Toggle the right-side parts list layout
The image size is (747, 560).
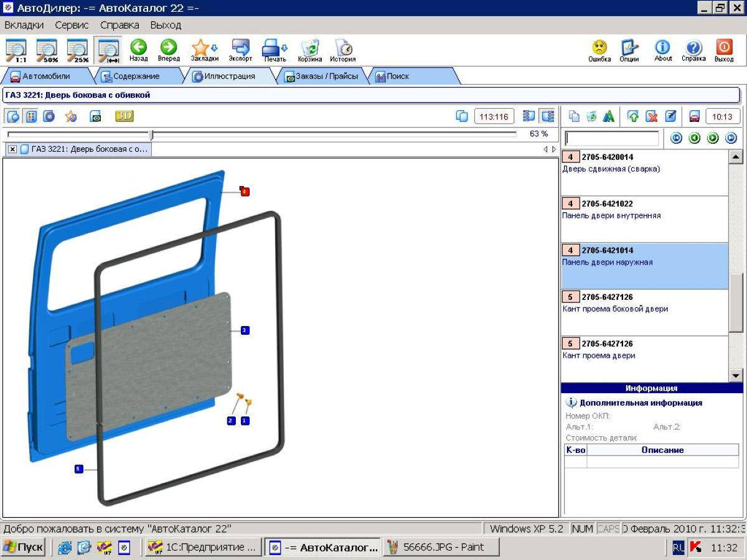tap(548, 116)
